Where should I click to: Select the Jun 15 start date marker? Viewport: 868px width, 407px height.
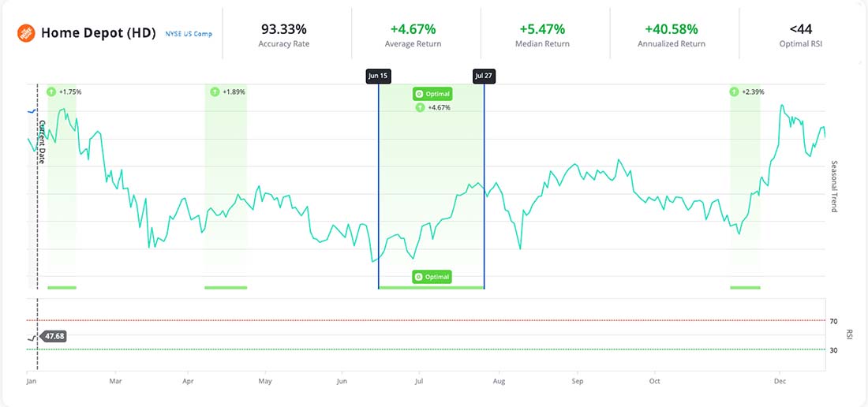pos(379,76)
